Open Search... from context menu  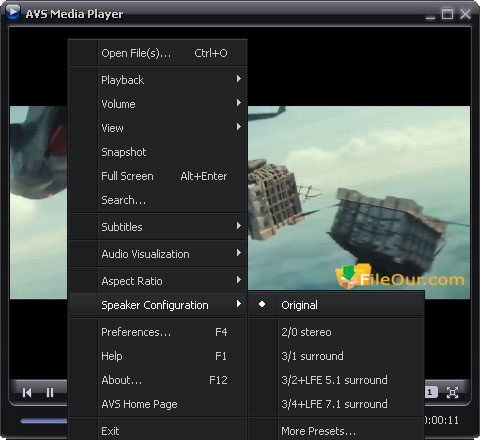pyautogui.click(x=158, y=200)
